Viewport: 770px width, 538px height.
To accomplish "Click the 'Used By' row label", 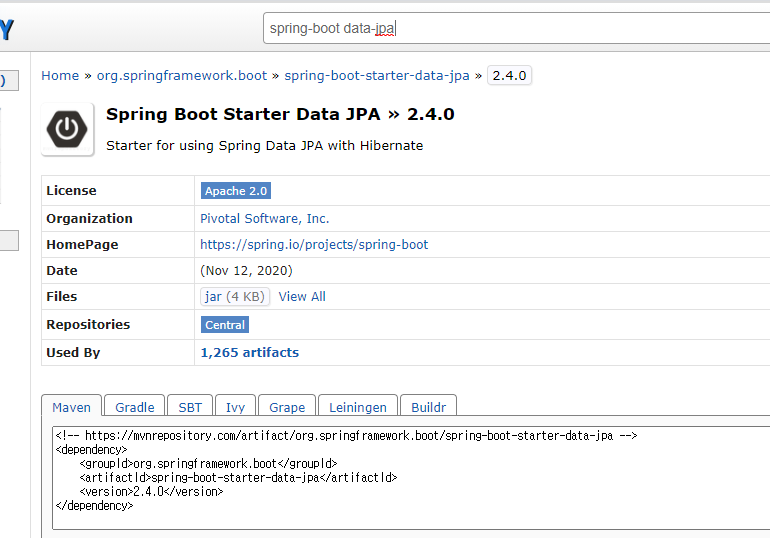I will tap(73, 352).
